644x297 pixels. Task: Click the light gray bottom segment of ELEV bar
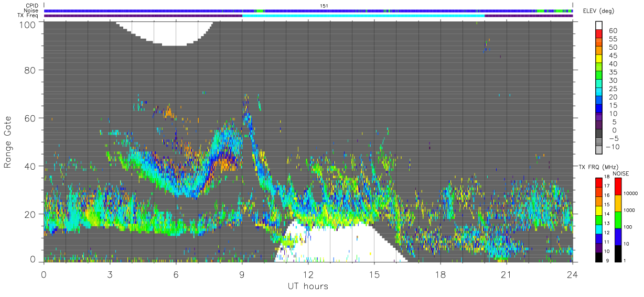[599, 151]
